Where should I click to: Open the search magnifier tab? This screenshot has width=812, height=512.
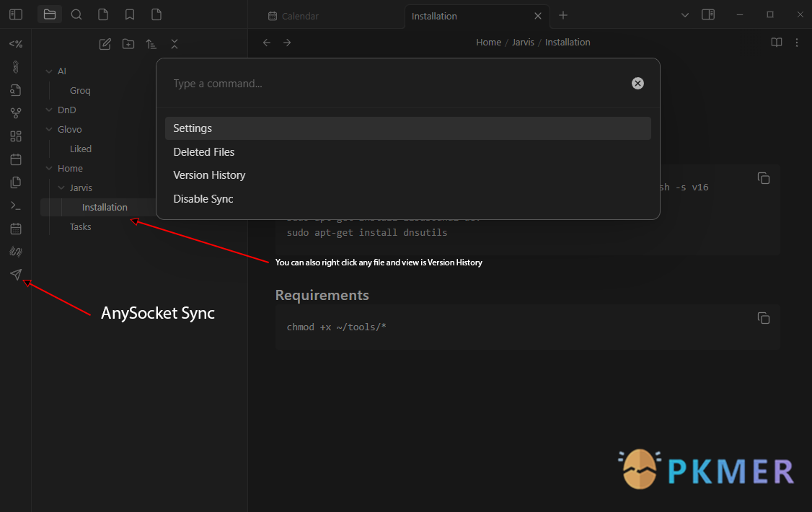point(76,14)
